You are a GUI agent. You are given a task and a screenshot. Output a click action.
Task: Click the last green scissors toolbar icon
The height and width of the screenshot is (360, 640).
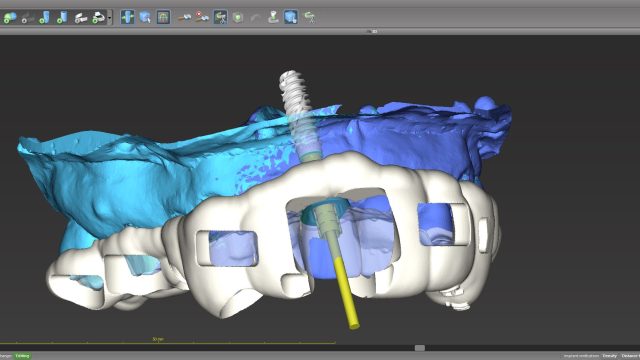(x=310, y=17)
